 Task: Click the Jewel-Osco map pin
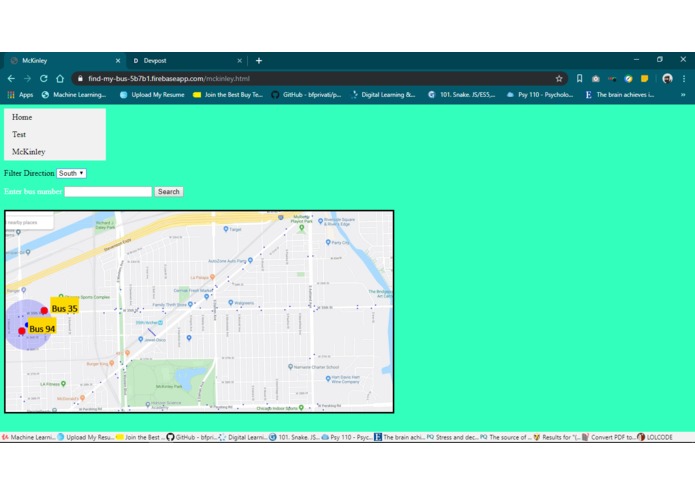141,339
